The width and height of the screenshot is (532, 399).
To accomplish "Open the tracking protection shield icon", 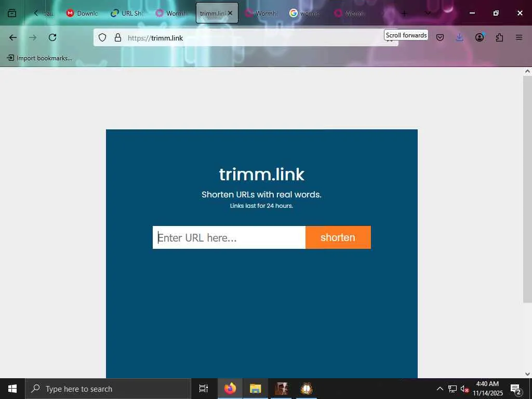I will [102, 37].
